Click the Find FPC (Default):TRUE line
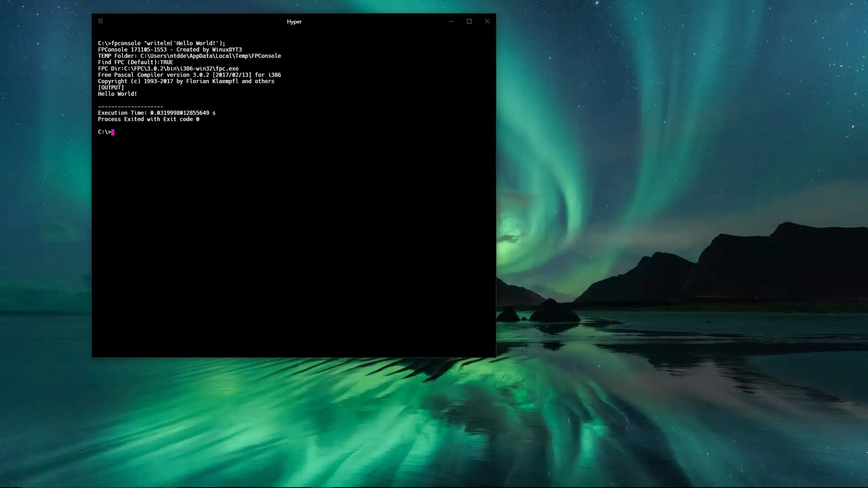This screenshot has height=488, width=868. point(136,62)
